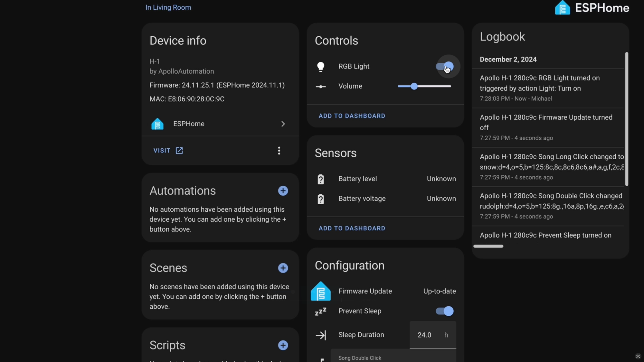Screen dimensions: 644x362
Task: Click the RGB Light bulb icon
Action: [320, 67]
